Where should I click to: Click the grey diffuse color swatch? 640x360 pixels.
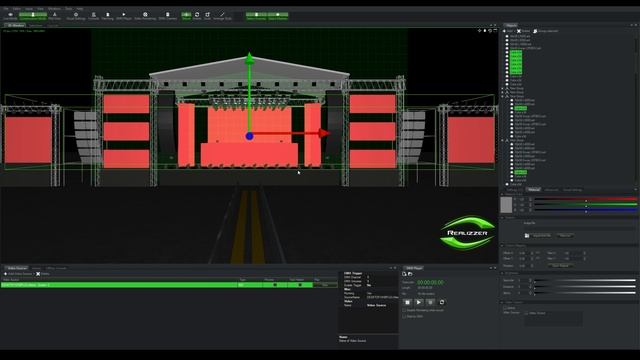[506, 205]
